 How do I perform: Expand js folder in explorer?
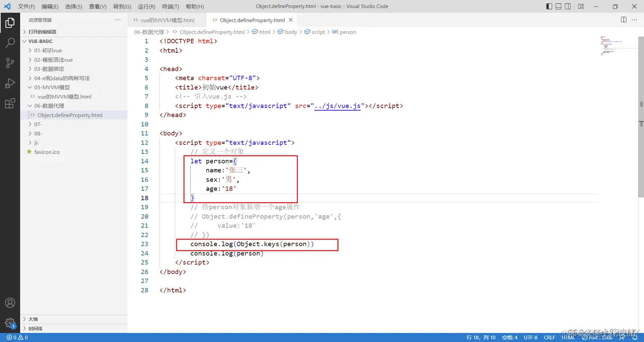(x=74, y=142)
